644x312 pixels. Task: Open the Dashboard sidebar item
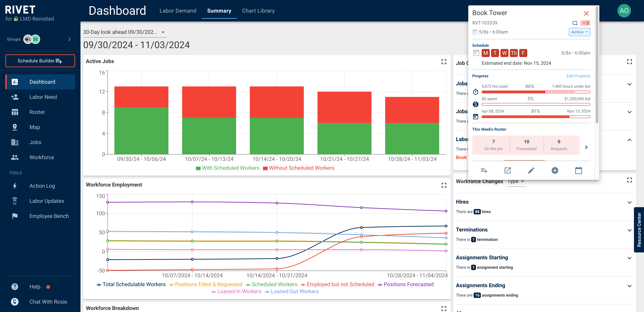(40, 82)
